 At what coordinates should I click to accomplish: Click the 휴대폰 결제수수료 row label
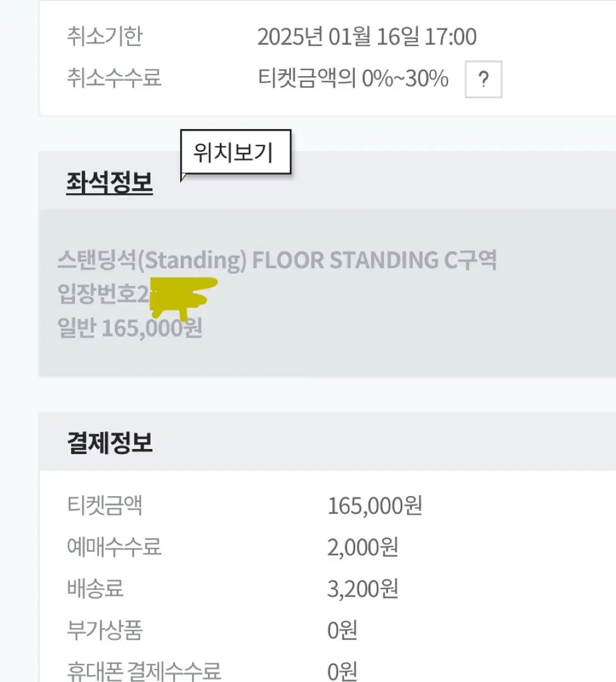pos(144,671)
